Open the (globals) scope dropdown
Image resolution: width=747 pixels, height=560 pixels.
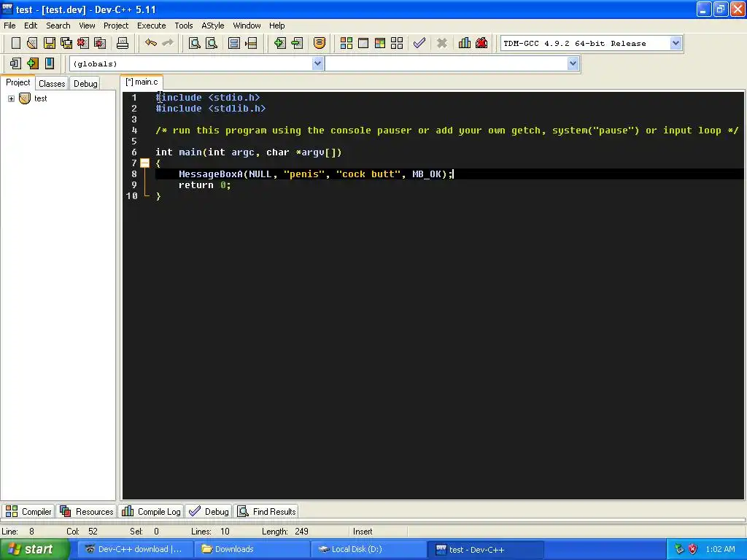[x=318, y=63]
